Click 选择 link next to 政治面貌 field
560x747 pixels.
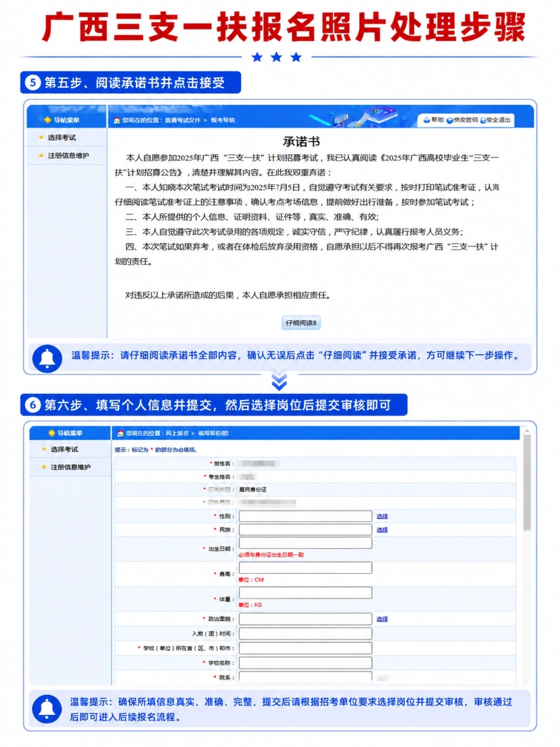click(382, 619)
